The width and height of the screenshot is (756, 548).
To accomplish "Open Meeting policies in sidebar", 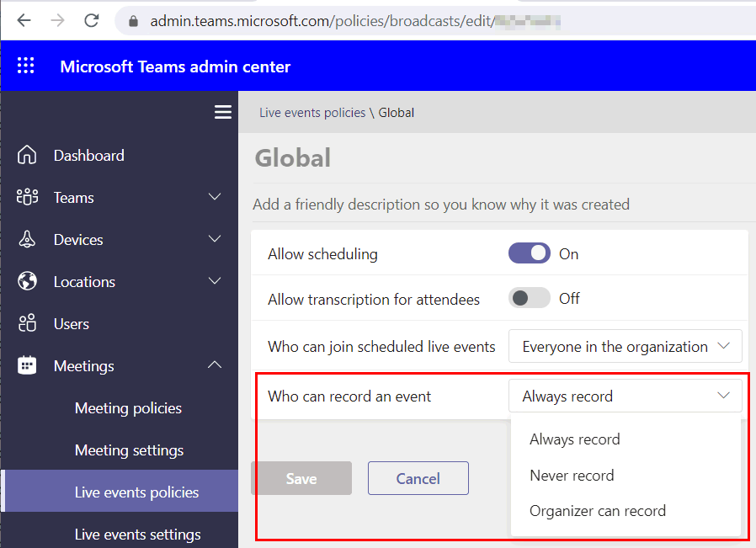I will click(128, 408).
